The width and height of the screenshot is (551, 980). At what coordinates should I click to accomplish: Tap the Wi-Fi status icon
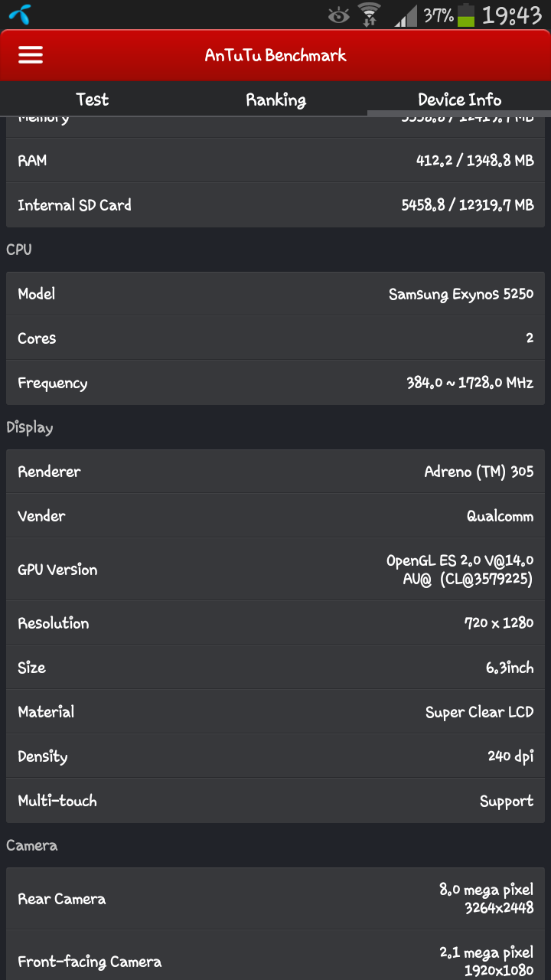(370, 15)
